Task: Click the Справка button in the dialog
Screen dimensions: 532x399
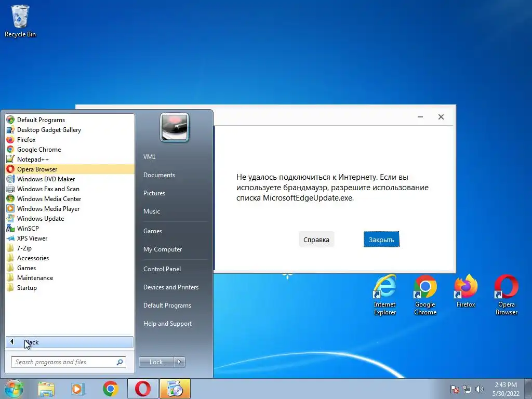Action: pyautogui.click(x=316, y=240)
